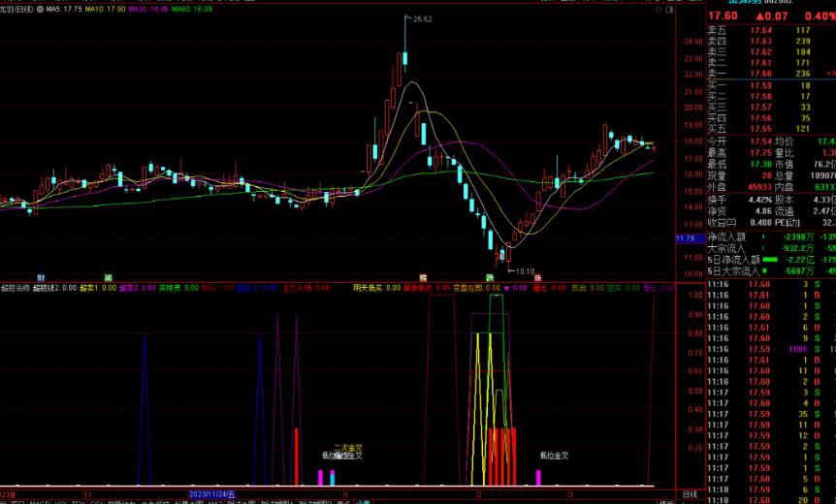Screen dimensions: 836x504
Task: Select the 卖一 ask row at 17.60
Action: point(771,74)
